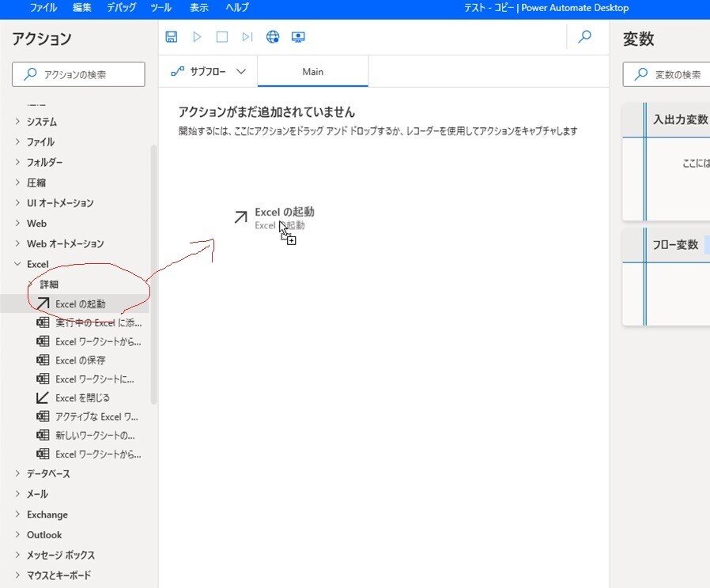710x588 pixels.
Task: Collapse the Excel action group
Action: (17, 264)
